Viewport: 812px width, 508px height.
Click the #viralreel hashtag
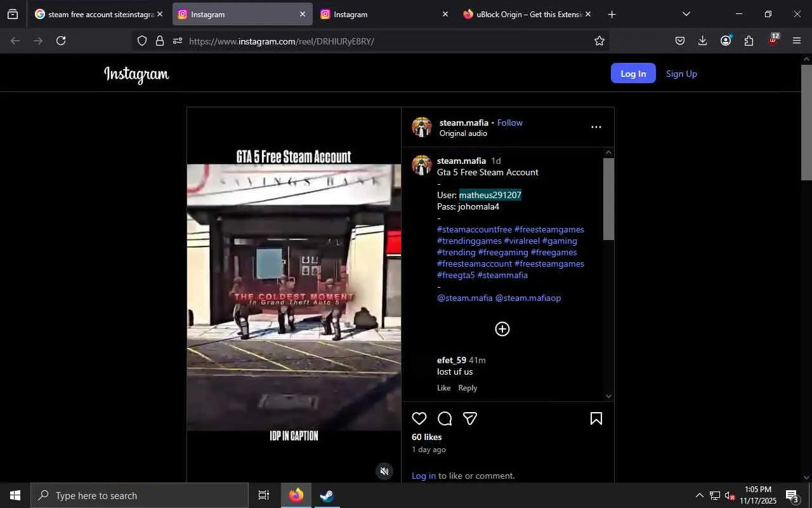click(x=521, y=241)
